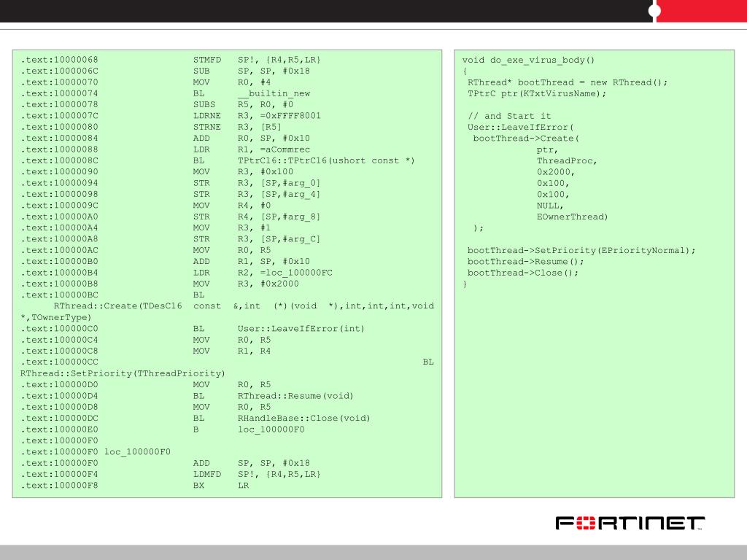
Task: Select address .text:100000B0
Action: click(x=60, y=262)
